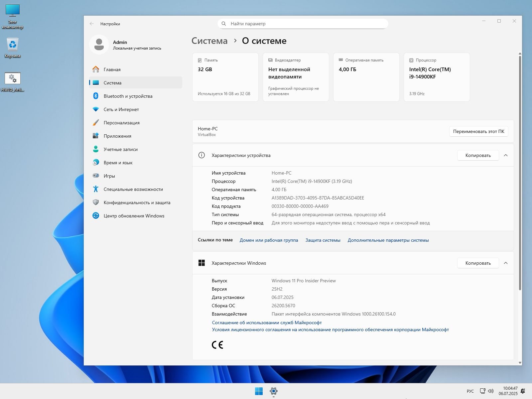Open Защита системы link
This screenshot has height=399, width=532.
coord(323,240)
